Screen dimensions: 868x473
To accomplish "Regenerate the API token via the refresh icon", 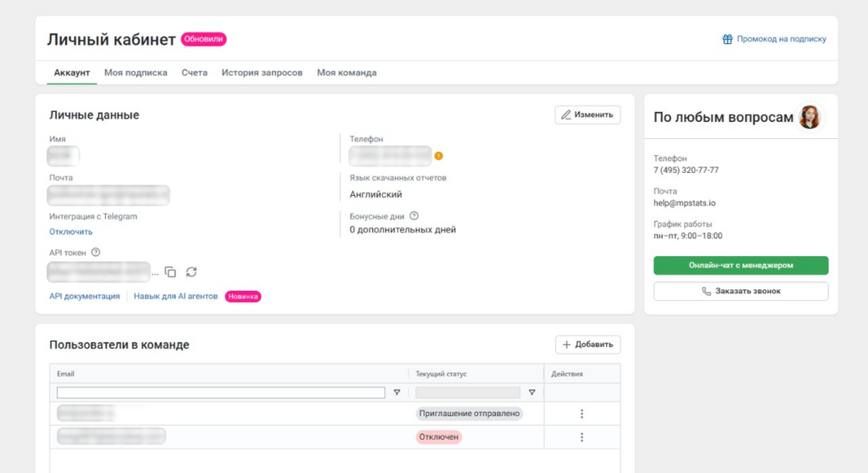I will (x=192, y=272).
